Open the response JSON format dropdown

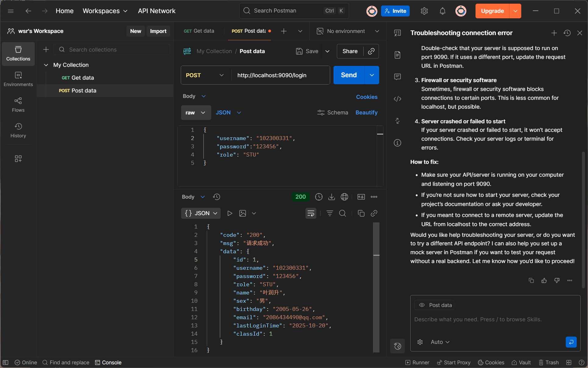click(x=201, y=213)
